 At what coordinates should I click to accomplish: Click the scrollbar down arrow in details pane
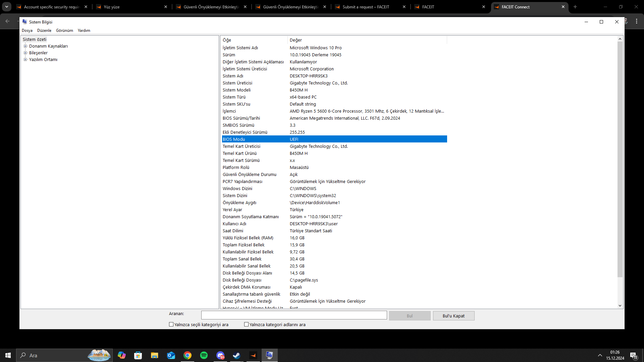(x=620, y=306)
